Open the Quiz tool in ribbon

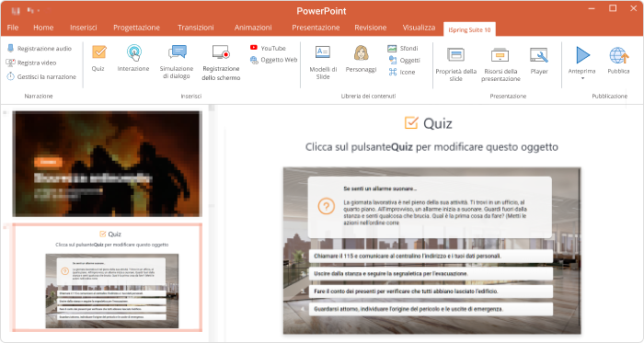(x=98, y=58)
